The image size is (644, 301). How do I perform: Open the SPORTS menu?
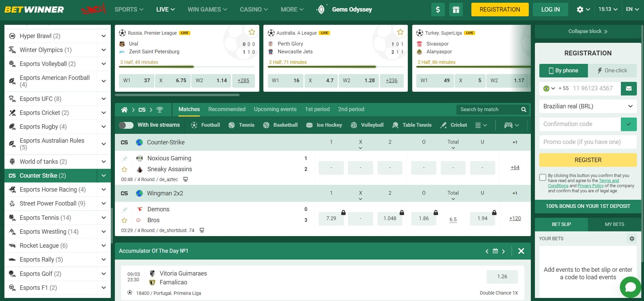point(129,10)
